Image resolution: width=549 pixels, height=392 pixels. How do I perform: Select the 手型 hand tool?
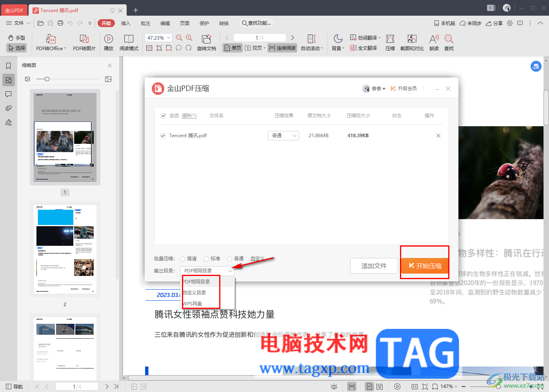pos(16,38)
